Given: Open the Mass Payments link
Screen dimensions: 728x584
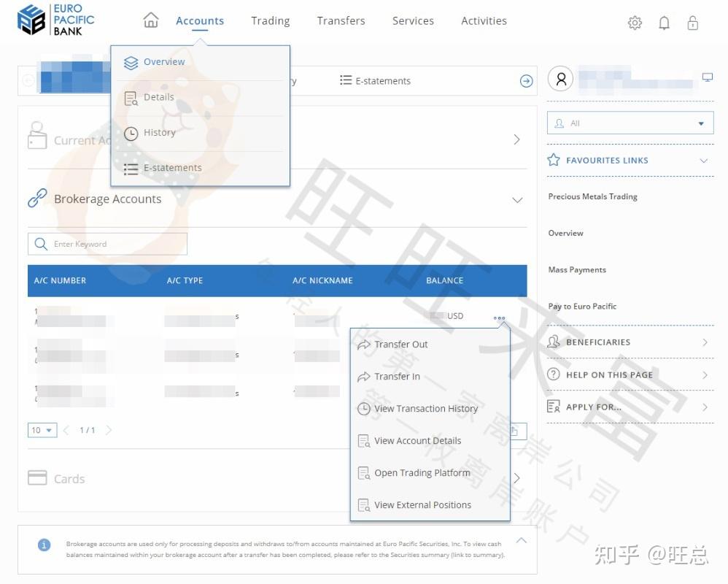Looking at the screenshot, I should coord(577,270).
